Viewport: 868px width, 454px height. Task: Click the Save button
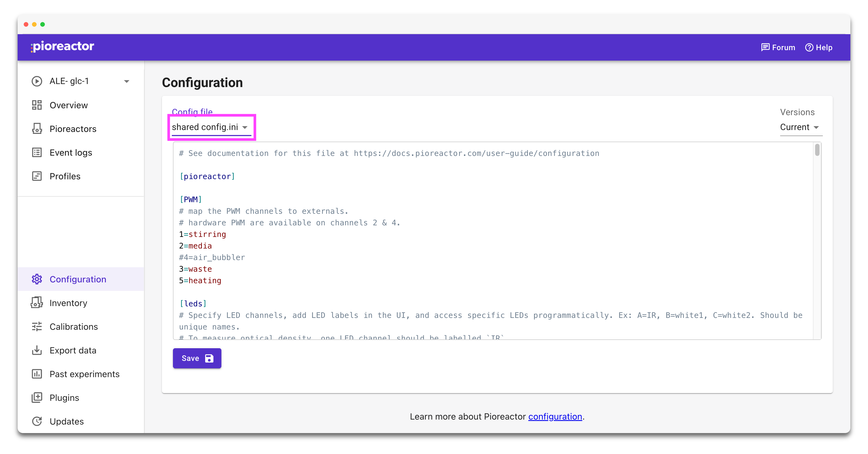click(x=197, y=358)
